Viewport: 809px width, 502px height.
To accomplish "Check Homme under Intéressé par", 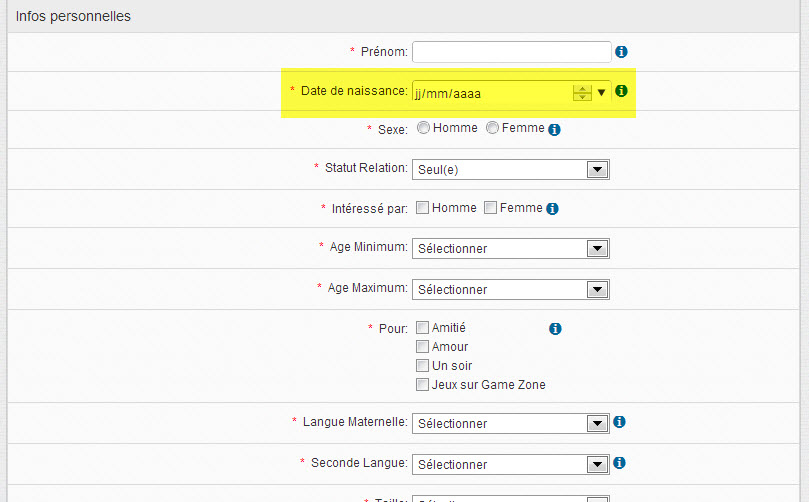I will click(422, 208).
